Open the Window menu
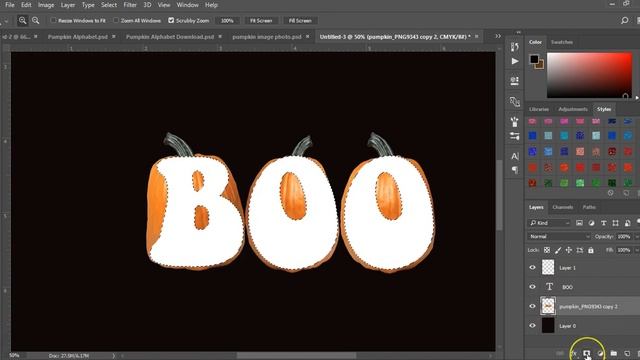The image size is (640, 360). coord(187,5)
